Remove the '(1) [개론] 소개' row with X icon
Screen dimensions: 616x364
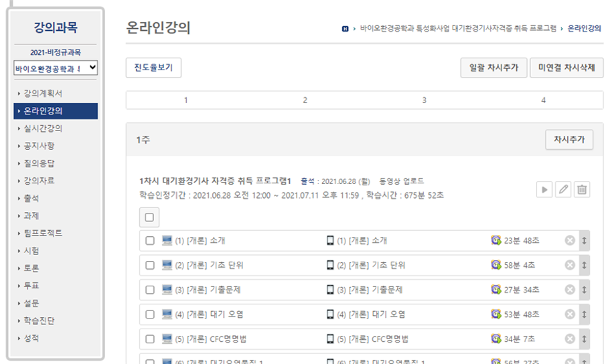click(570, 241)
